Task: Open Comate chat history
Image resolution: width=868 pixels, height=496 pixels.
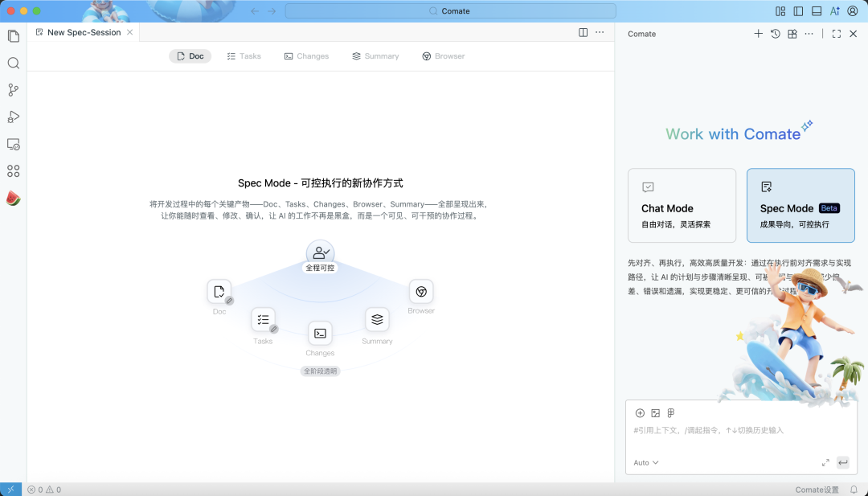Action: (775, 34)
